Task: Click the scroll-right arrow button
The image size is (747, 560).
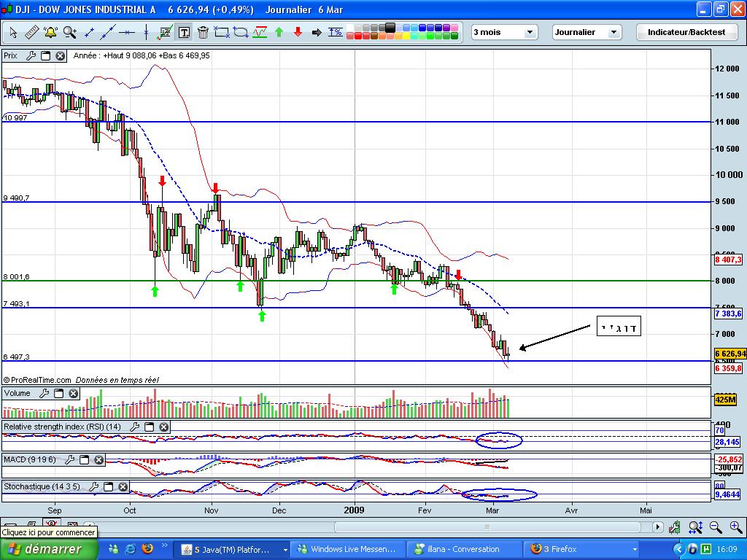Action: [x=657, y=526]
